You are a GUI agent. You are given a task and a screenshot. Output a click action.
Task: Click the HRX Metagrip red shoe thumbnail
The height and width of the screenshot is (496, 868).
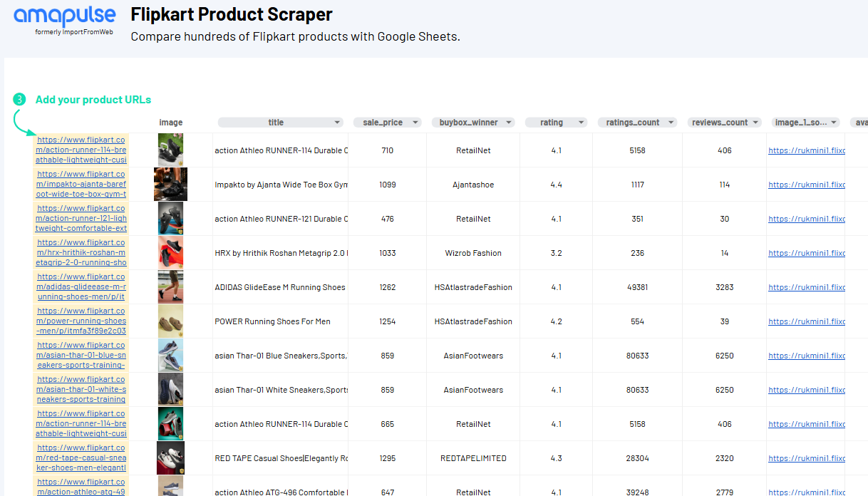(x=170, y=252)
